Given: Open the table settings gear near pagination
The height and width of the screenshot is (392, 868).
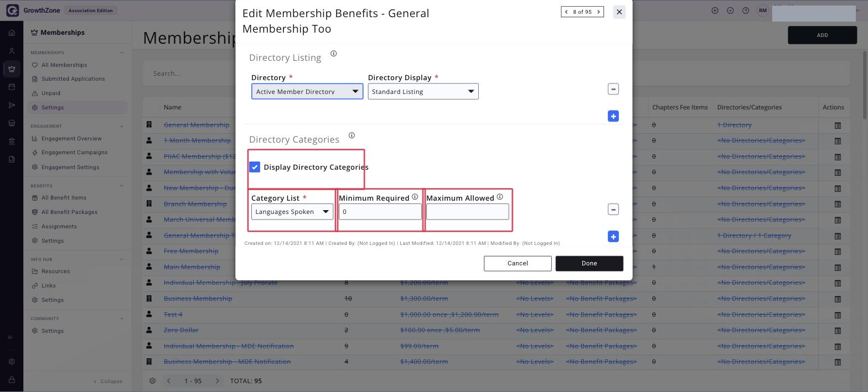Looking at the screenshot, I should pyautogui.click(x=152, y=381).
